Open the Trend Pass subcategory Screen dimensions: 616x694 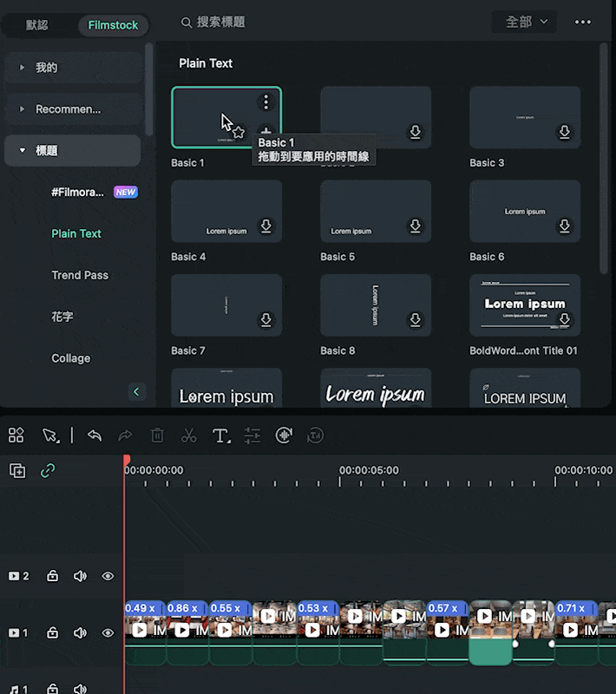pos(80,275)
